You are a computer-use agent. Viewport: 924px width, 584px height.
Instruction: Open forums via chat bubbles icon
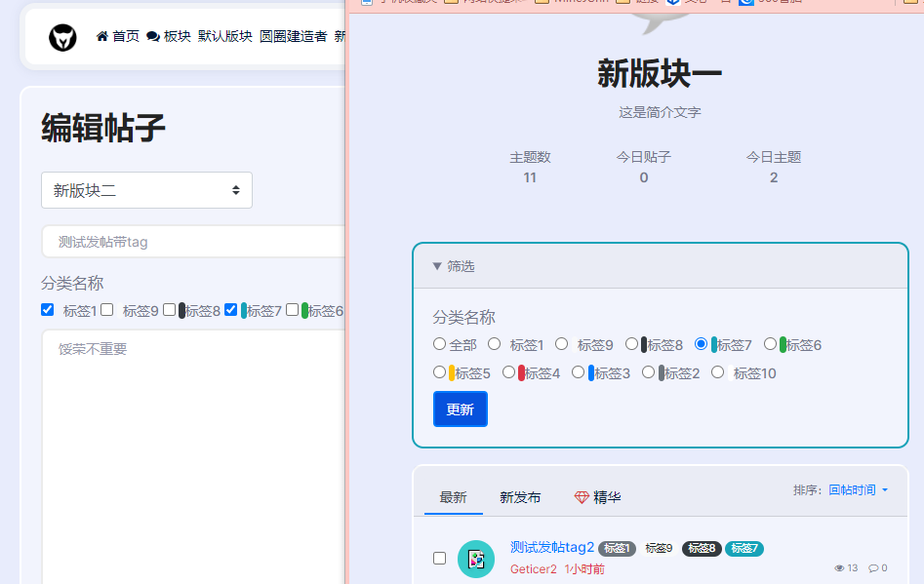pyautogui.click(x=153, y=36)
